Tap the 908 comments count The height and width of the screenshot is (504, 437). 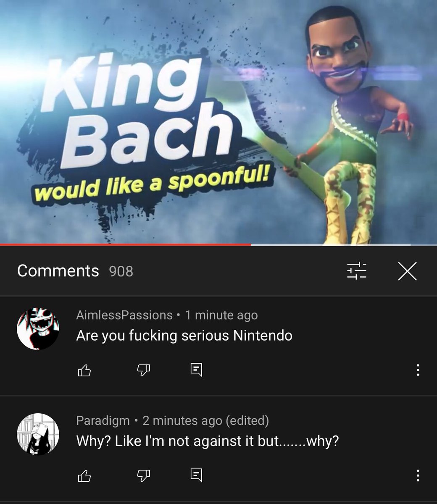pyautogui.click(x=121, y=272)
